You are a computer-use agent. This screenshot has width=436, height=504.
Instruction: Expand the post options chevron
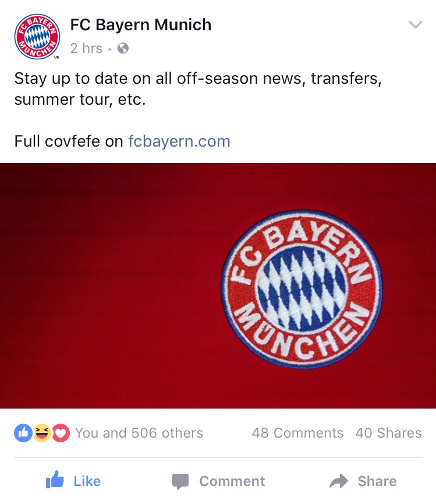click(415, 25)
